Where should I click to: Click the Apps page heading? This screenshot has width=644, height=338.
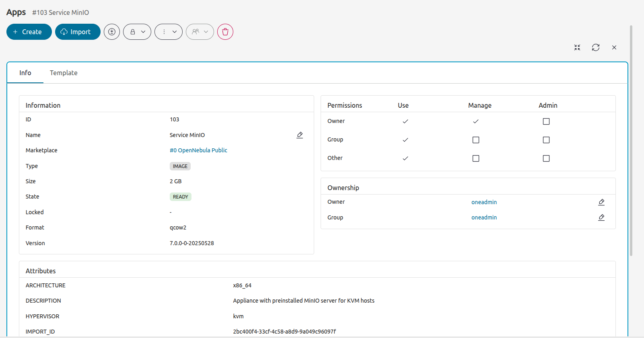coord(16,12)
